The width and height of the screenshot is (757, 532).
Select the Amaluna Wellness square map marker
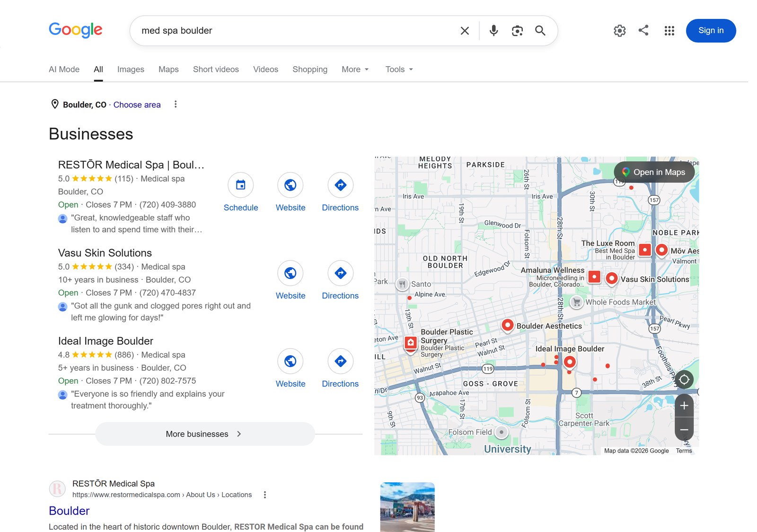(x=594, y=277)
